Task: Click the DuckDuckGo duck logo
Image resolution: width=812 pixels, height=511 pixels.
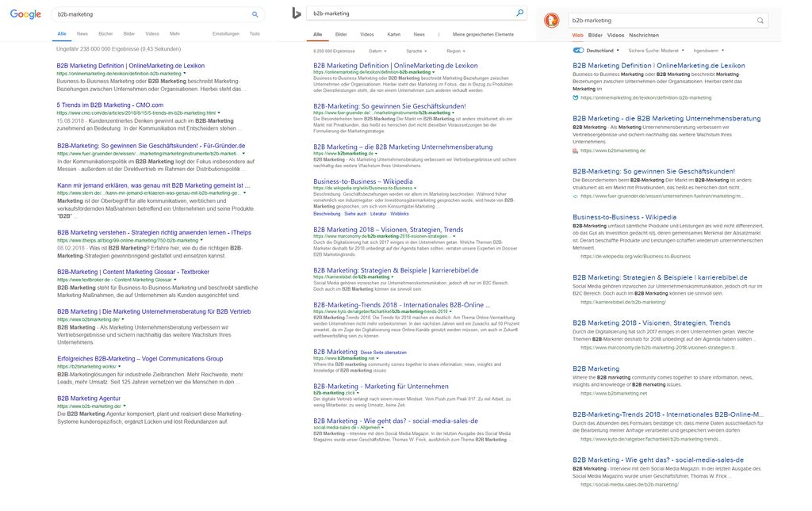Action: 551,20
